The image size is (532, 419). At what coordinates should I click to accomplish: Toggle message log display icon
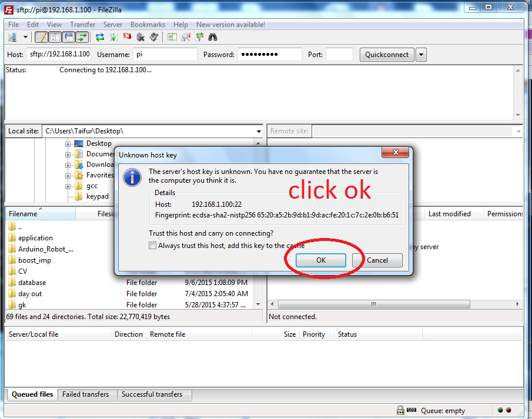pos(42,37)
